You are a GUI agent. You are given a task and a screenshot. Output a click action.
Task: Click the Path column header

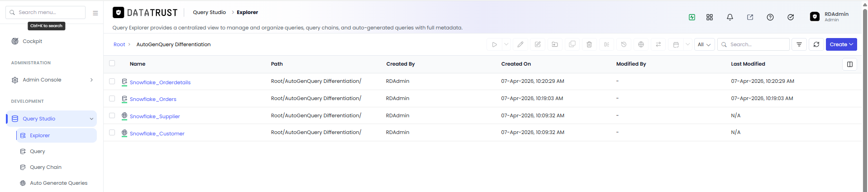click(277, 64)
